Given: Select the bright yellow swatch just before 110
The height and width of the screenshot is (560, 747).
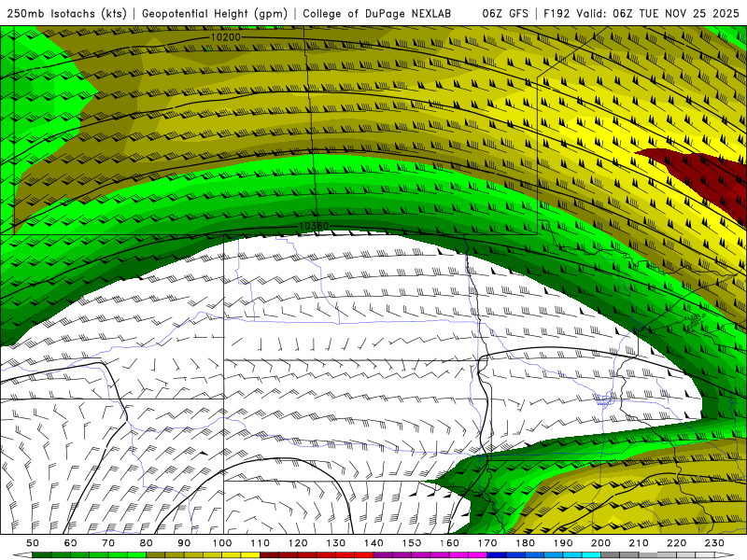Looking at the screenshot, I should (x=250, y=555).
